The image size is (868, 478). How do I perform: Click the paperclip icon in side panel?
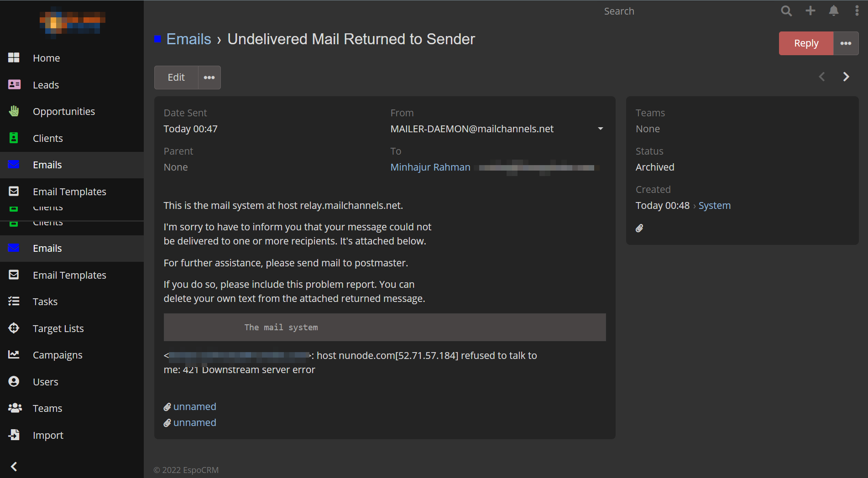click(x=639, y=228)
